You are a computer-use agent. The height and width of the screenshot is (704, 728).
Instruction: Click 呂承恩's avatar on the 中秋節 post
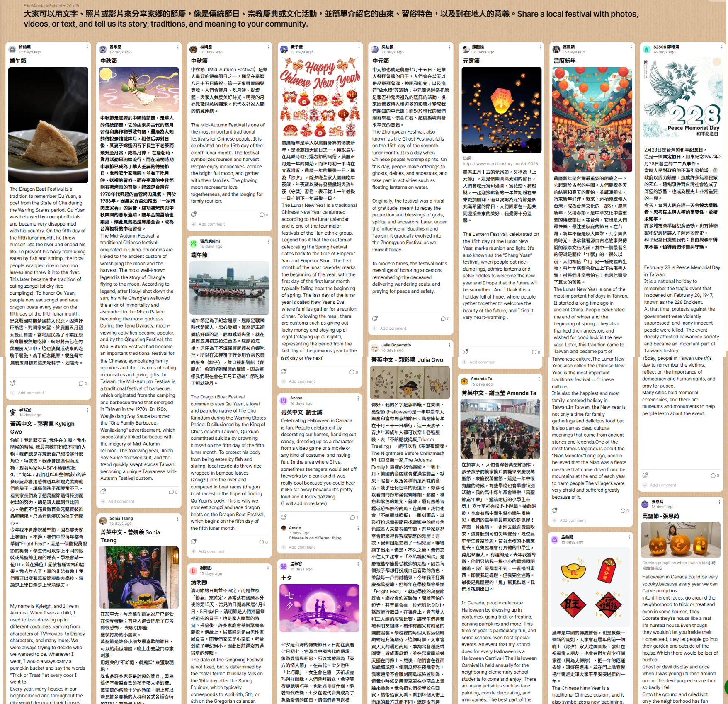coord(103,49)
